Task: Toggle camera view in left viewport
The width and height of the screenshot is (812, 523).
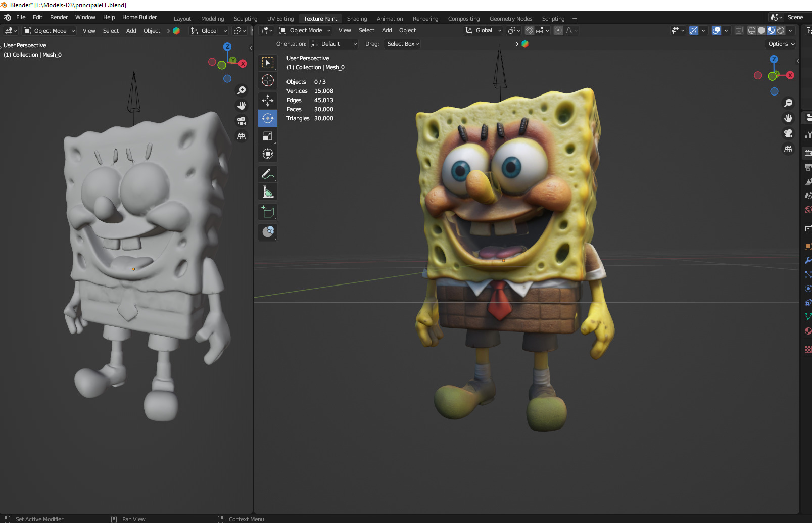Action: tap(242, 121)
